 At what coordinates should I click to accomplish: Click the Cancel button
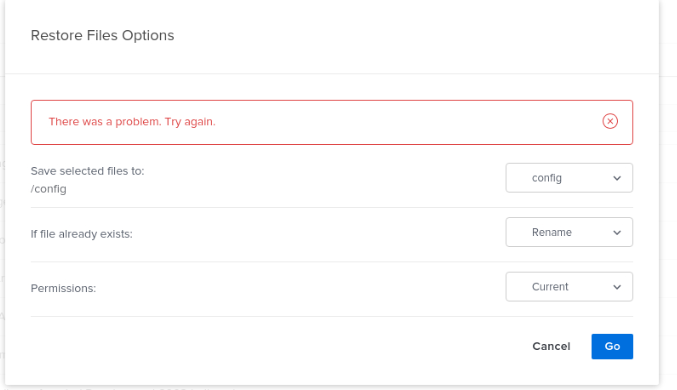pos(551,346)
